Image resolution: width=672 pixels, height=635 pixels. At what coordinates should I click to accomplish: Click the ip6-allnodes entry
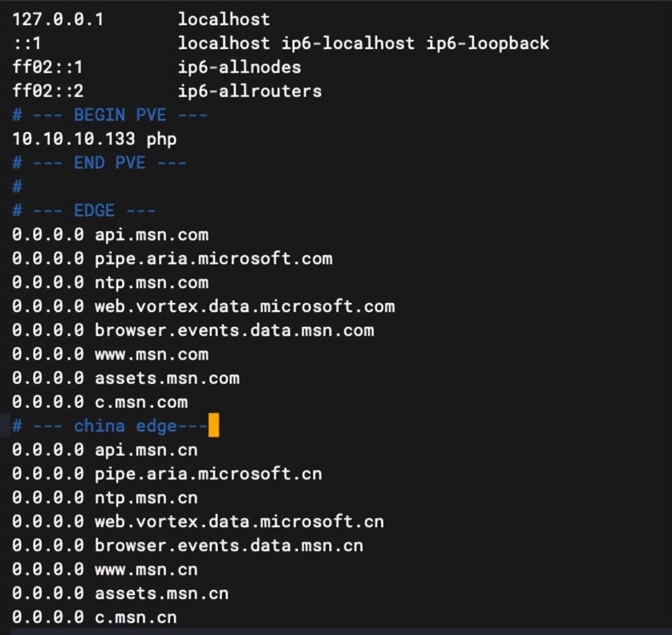click(239, 67)
